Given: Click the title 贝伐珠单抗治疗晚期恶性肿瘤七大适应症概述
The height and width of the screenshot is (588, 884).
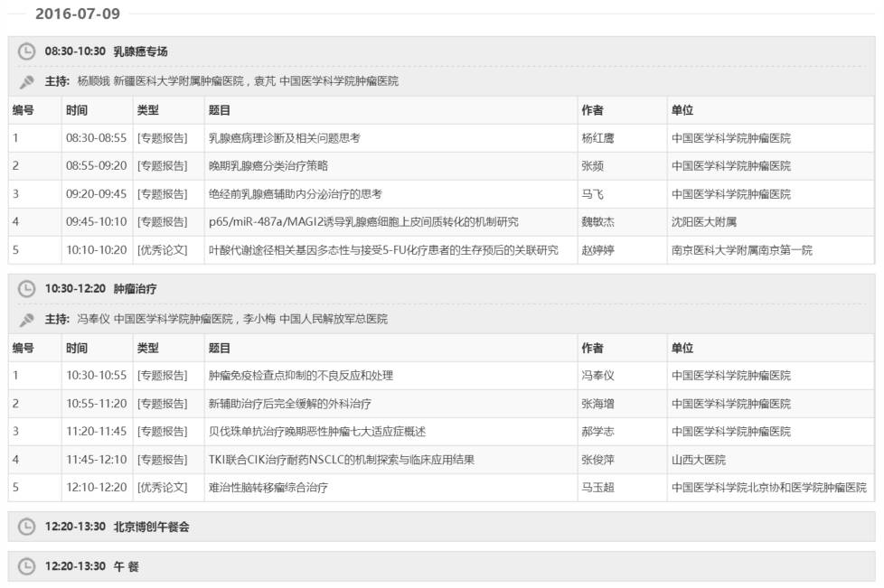Looking at the screenshot, I should tap(317, 432).
